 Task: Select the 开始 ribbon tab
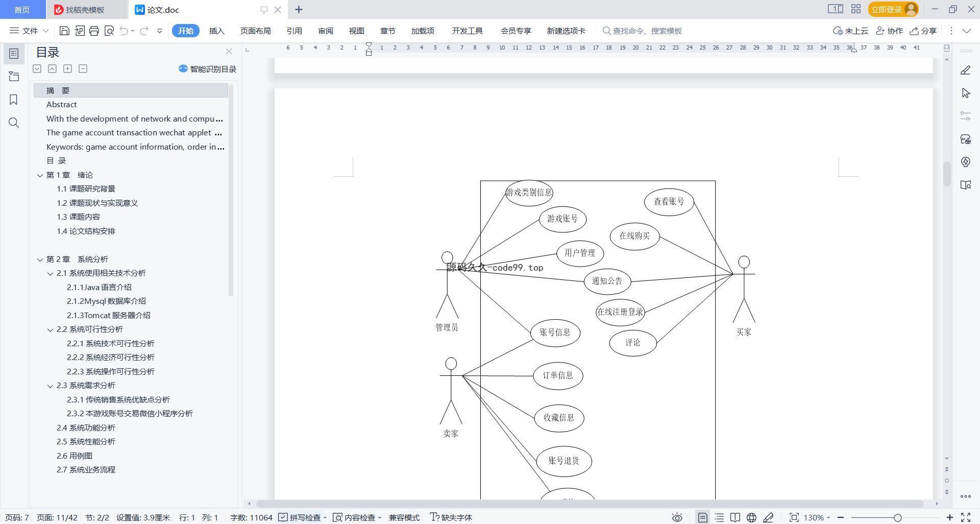point(185,31)
